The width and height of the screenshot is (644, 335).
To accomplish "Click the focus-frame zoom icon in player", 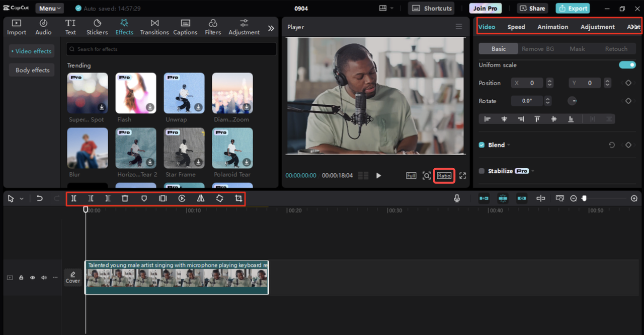I will tap(427, 175).
